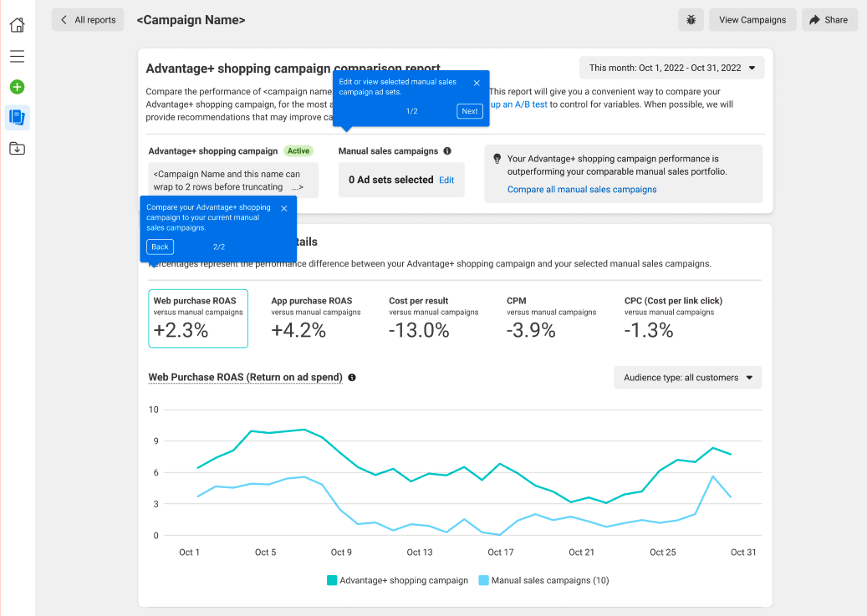Expand the Audience type dropdown
This screenshot has height=616, width=867.
coord(687,378)
